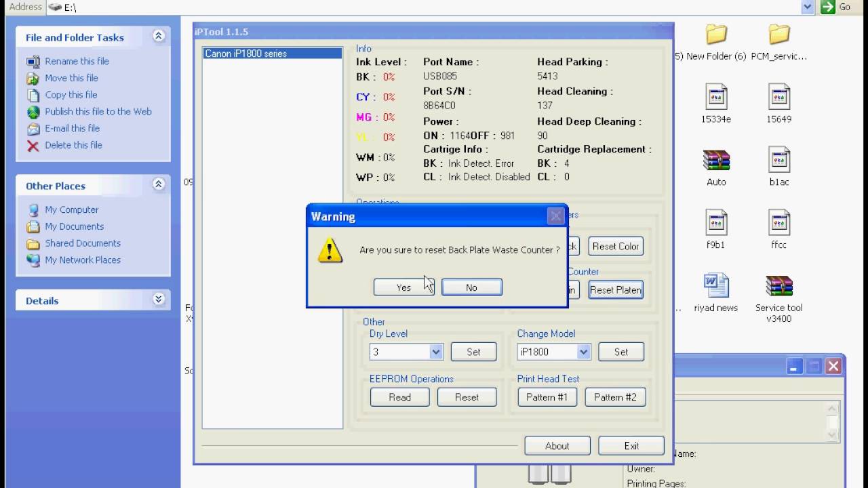
Task: Select the New Folder (6) folder icon
Action: (x=716, y=34)
